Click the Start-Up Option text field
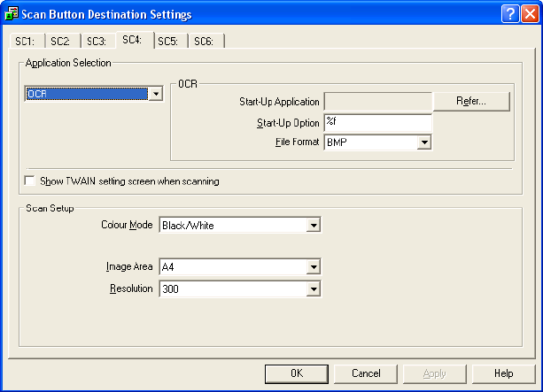 click(377, 122)
